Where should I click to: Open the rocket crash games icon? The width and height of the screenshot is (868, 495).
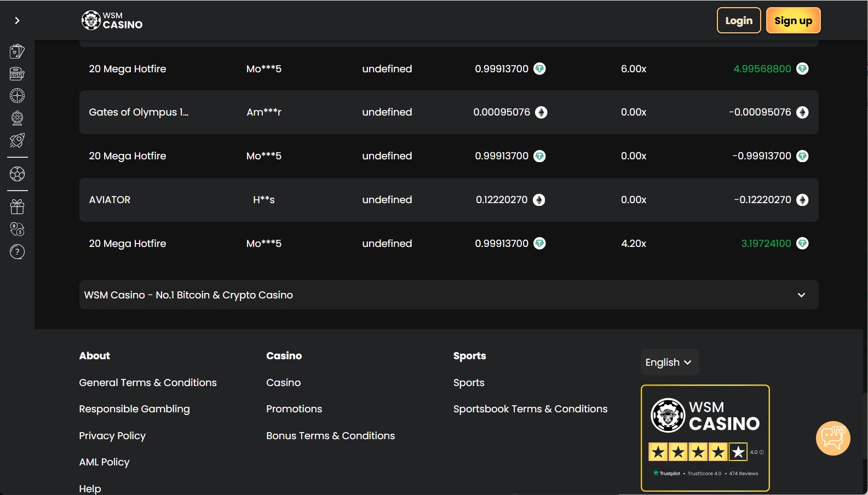tap(17, 140)
